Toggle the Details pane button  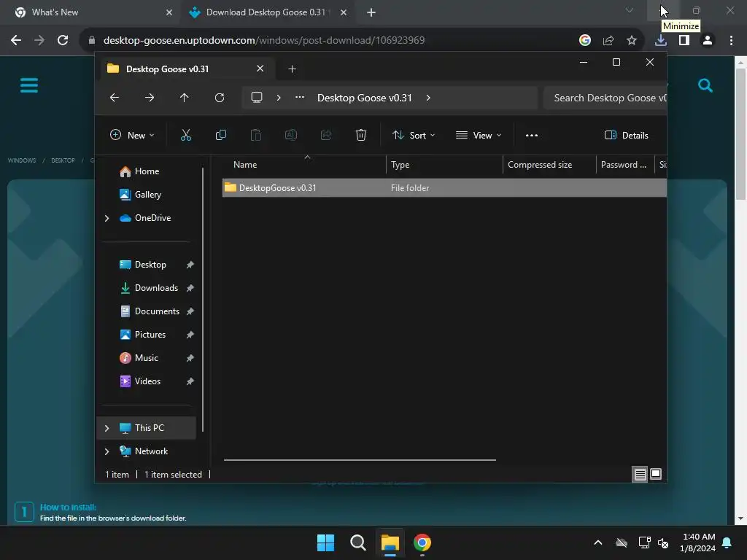[x=627, y=135]
